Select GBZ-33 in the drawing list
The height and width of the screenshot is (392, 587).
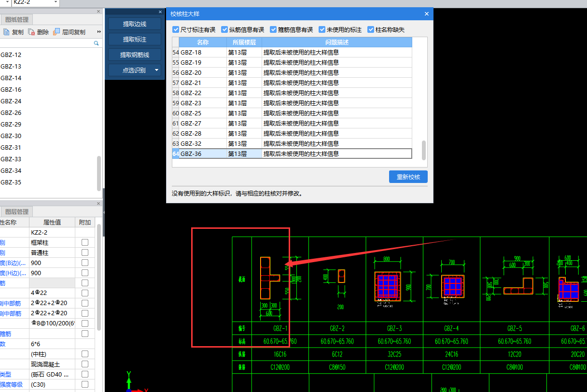pyautogui.click(x=11, y=159)
